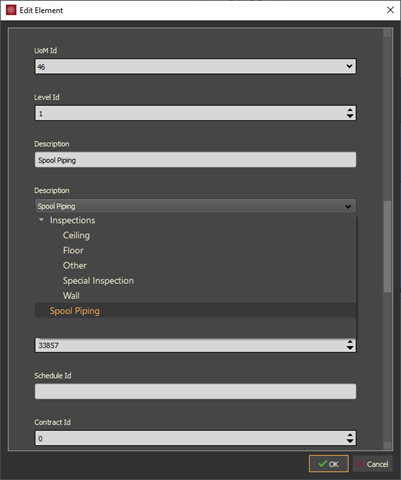Increment the 33857 value with up arrow
The height and width of the screenshot is (480, 401).
[350, 342]
